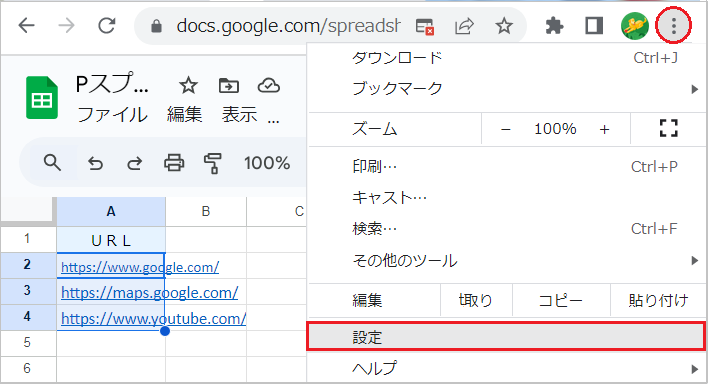Open the https://maps.google.com/ link
This screenshot has height=385, width=710.
coord(149,293)
